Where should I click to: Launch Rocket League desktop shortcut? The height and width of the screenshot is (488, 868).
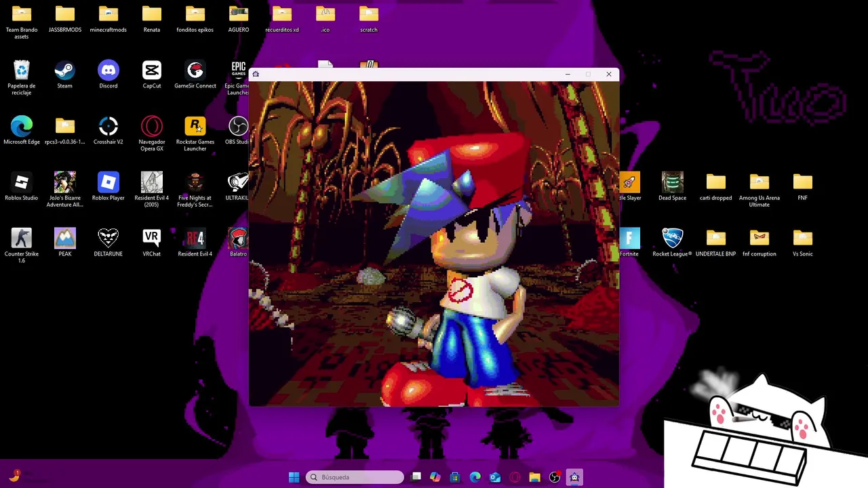[x=672, y=243]
